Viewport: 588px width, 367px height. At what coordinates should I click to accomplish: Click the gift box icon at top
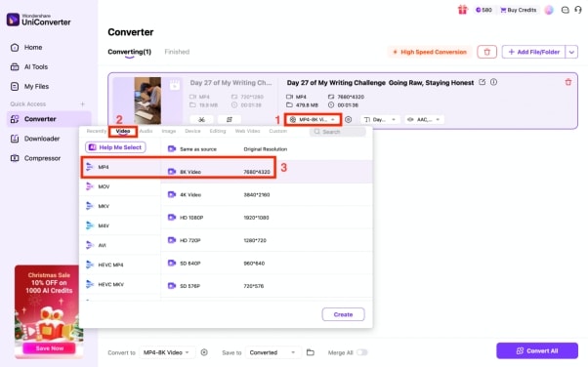click(x=462, y=10)
